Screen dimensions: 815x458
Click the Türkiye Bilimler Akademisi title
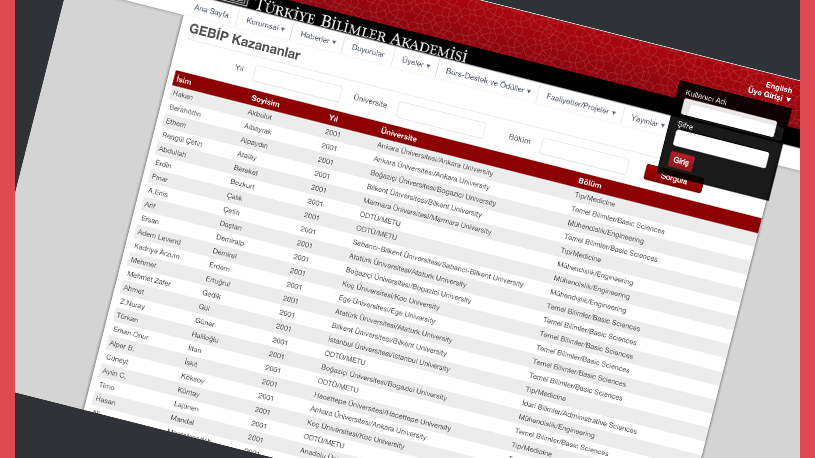tap(361, 30)
